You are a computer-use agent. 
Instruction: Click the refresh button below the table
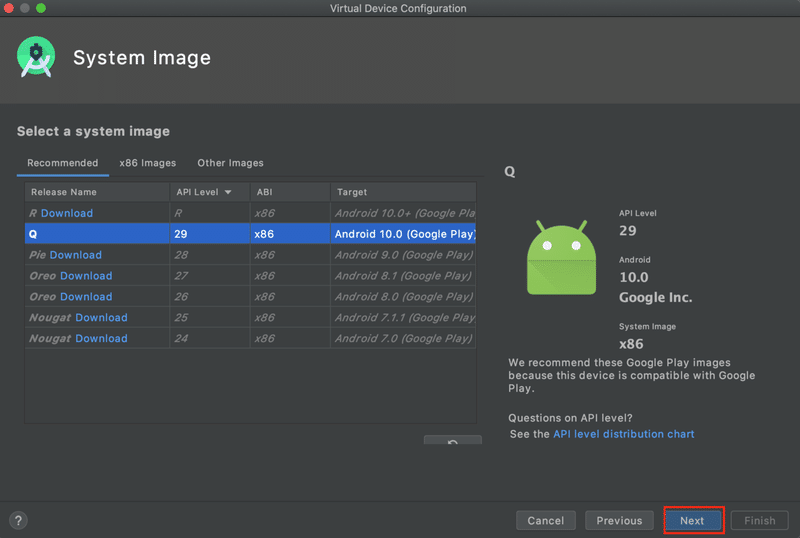click(453, 441)
